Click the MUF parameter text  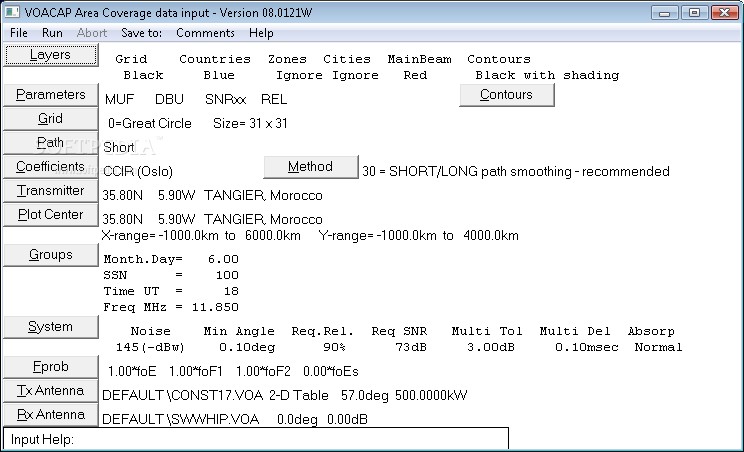point(120,99)
